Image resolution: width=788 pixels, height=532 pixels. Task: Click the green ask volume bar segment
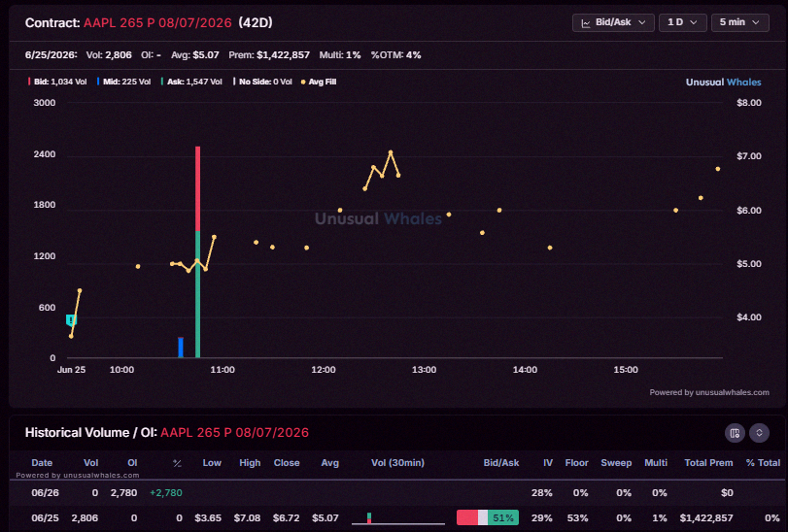pyautogui.click(x=197, y=294)
